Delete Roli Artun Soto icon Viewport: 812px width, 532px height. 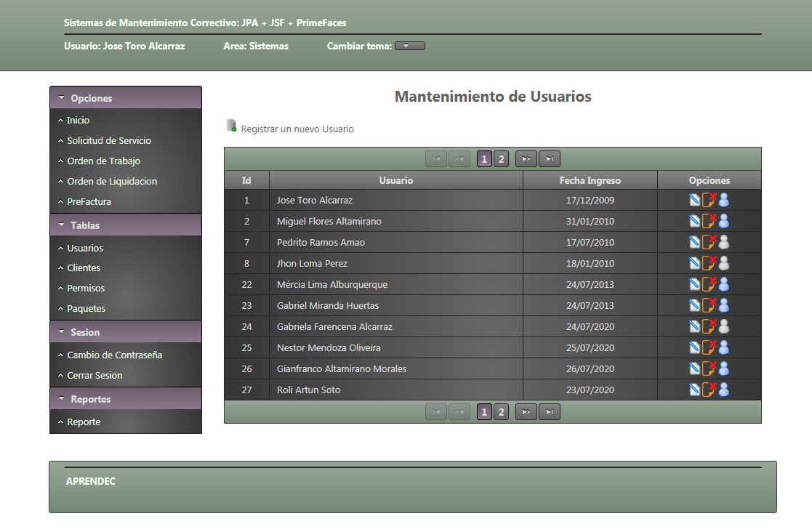tap(709, 389)
